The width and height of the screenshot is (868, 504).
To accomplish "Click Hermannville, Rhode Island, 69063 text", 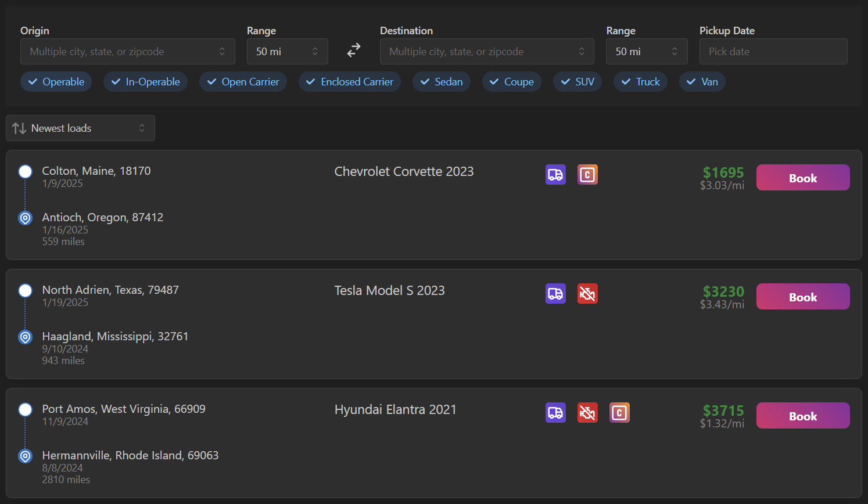I will pyautogui.click(x=130, y=455).
